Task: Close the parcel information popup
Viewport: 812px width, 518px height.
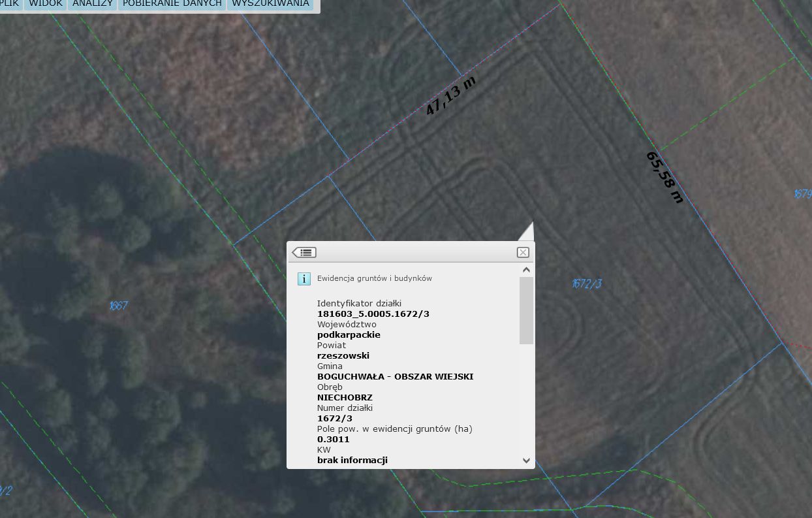Action: (523, 252)
